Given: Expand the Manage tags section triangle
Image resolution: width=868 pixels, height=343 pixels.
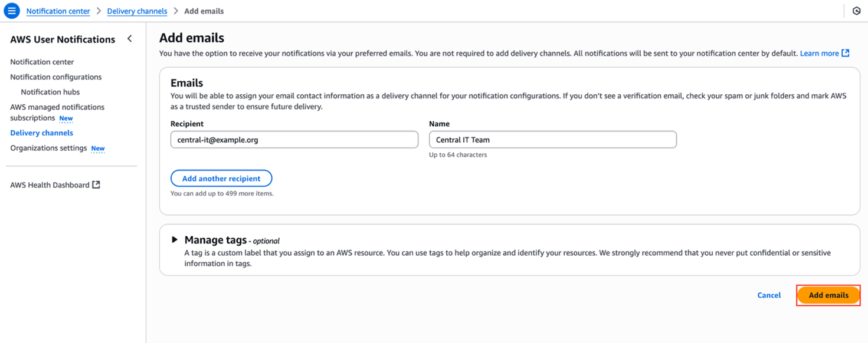Looking at the screenshot, I should point(175,239).
